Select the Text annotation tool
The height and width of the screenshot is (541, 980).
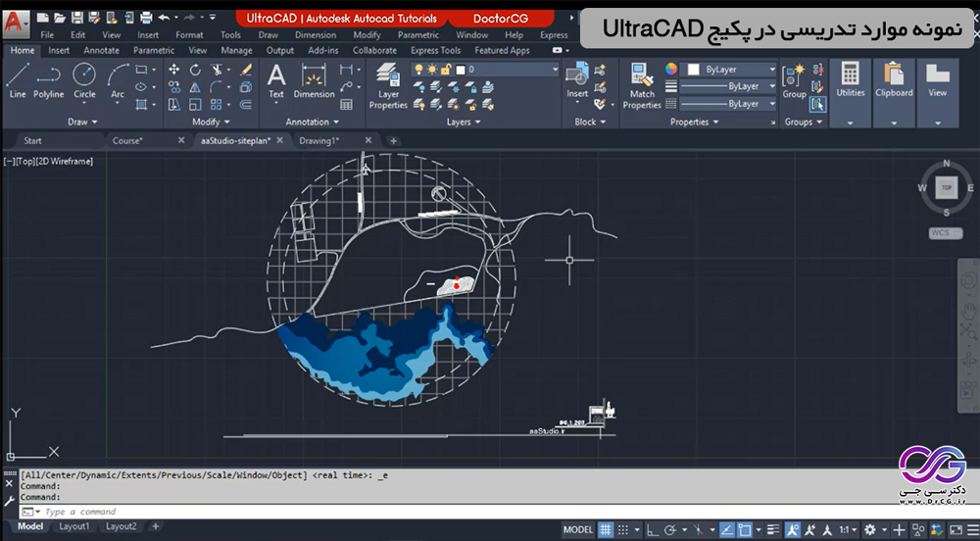pos(276,81)
